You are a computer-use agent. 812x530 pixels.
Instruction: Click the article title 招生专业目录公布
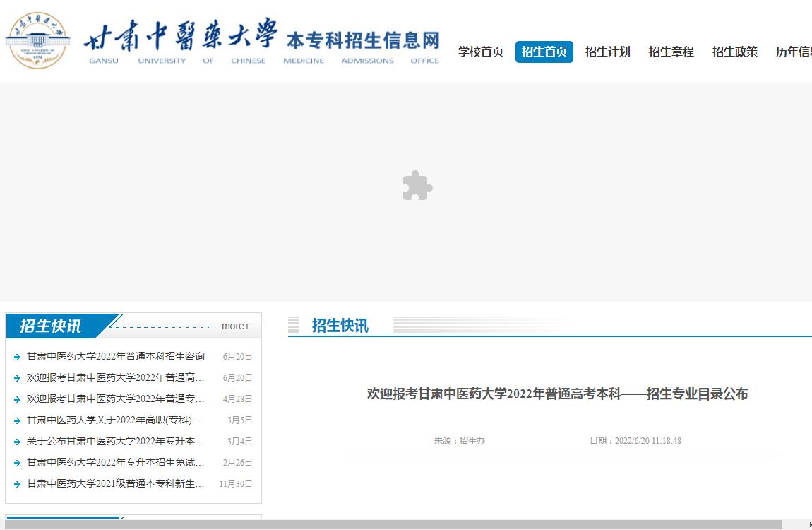tap(557, 394)
